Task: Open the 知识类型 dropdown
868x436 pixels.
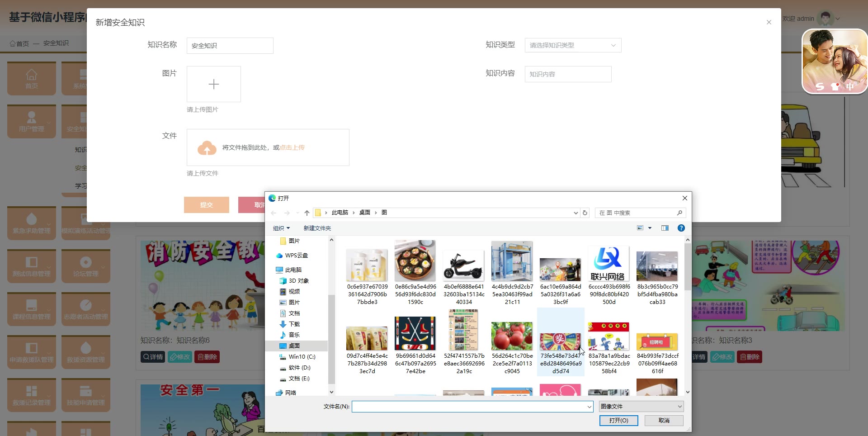Action: [x=572, y=45]
